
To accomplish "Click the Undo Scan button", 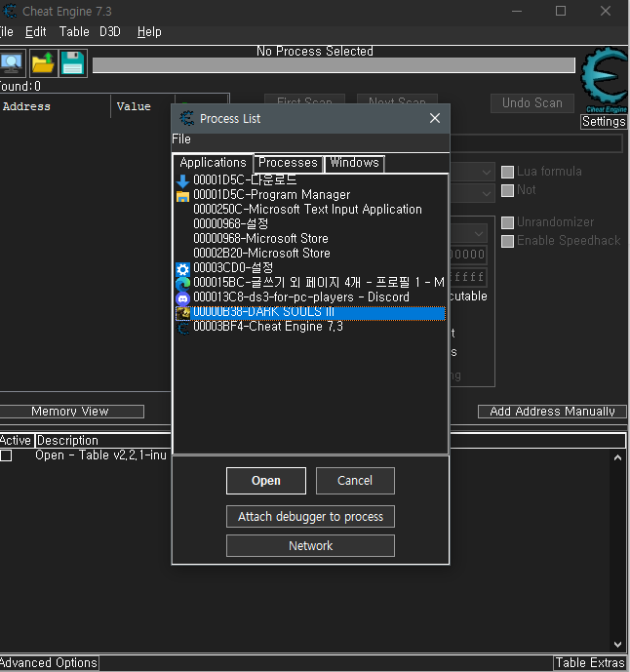I will click(532, 102).
